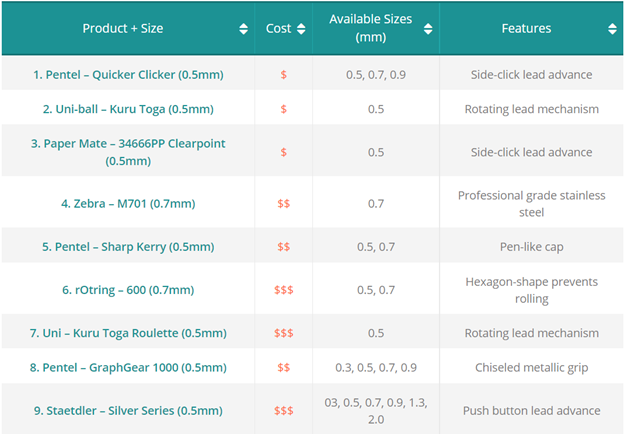Click the $ cost in Paper Mate row
624x434 pixels.
283,152
